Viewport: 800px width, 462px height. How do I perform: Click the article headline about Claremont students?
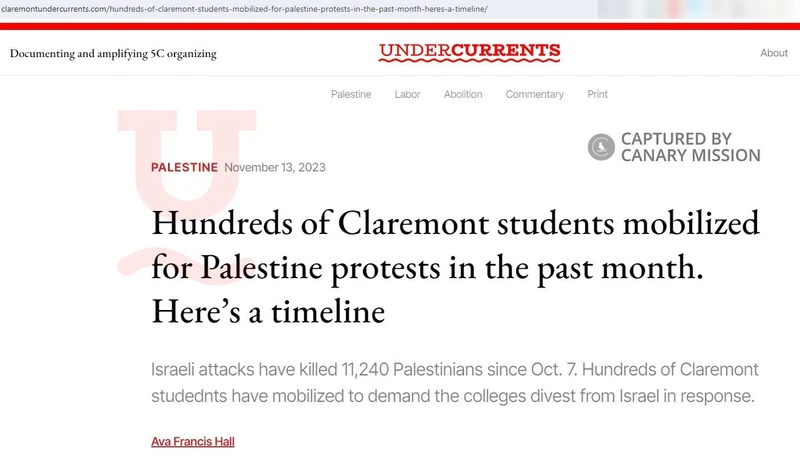[x=455, y=267]
